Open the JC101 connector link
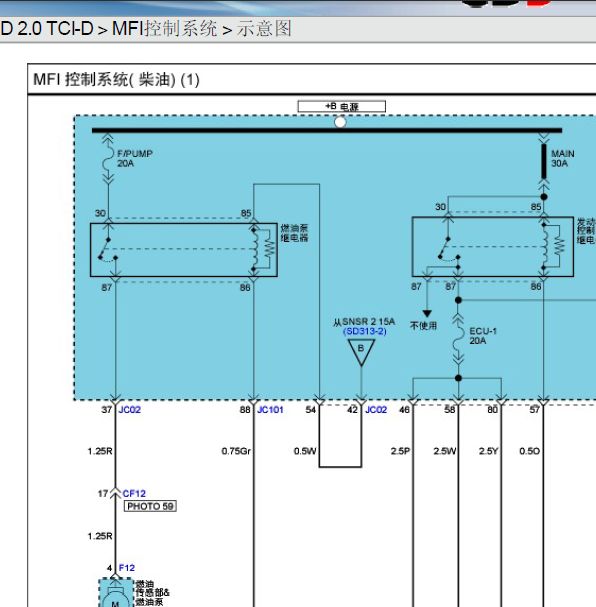The height and width of the screenshot is (607, 596). point(270,410)
